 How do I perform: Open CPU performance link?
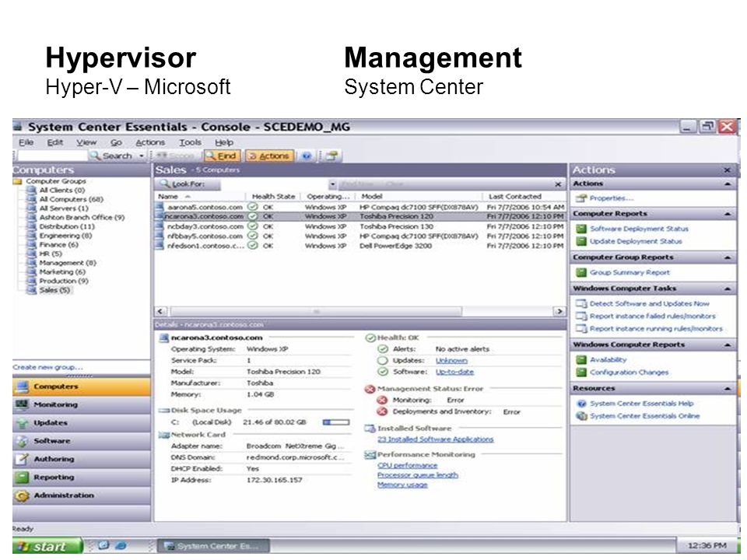tap(407, 465)
